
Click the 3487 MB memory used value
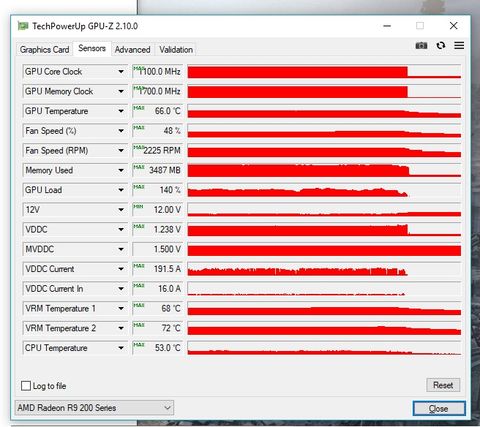(158, 170)
